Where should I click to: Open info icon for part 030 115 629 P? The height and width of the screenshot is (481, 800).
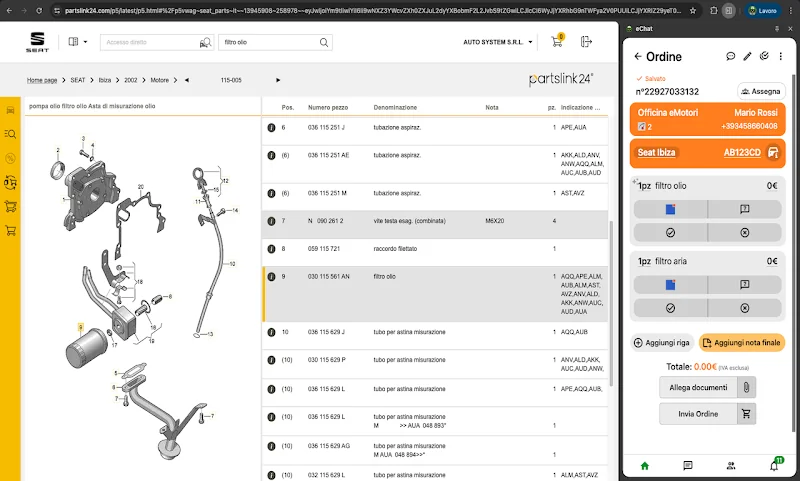271,360
